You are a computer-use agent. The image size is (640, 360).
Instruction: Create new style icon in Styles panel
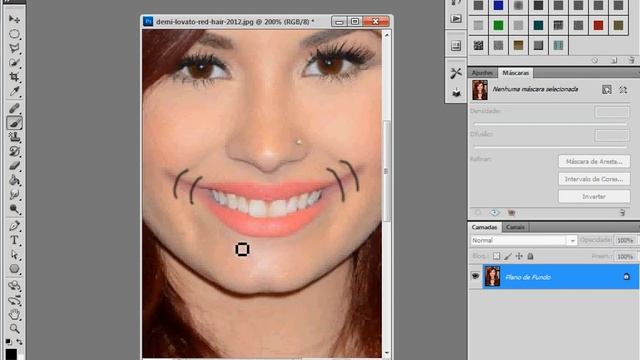pos(613,60)
